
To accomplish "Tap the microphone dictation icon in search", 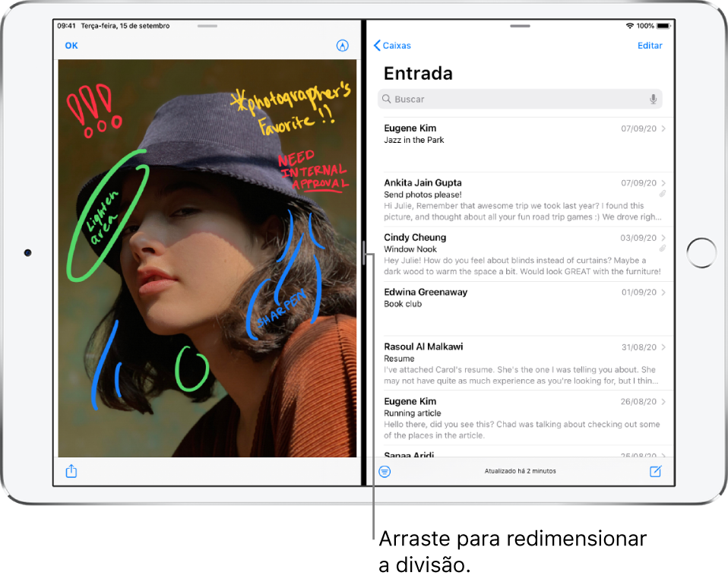I will 653,99.
